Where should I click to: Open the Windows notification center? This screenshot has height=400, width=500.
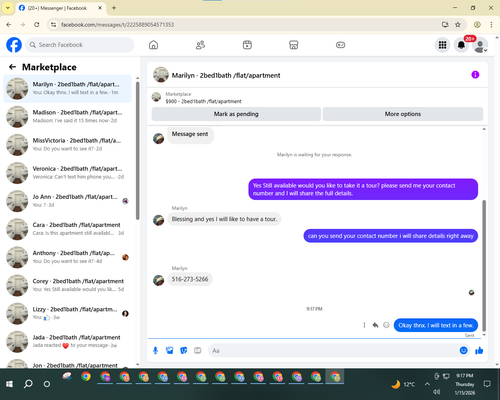coord(487,384)
